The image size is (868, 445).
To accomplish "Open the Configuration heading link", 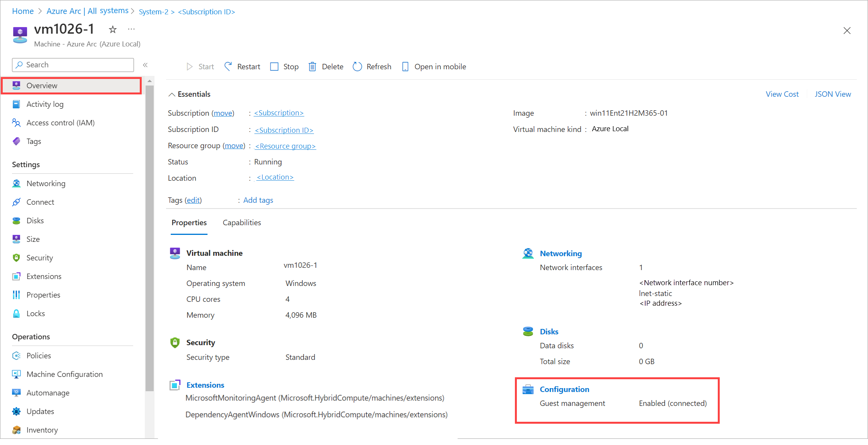I will click(x=564, y=389).
